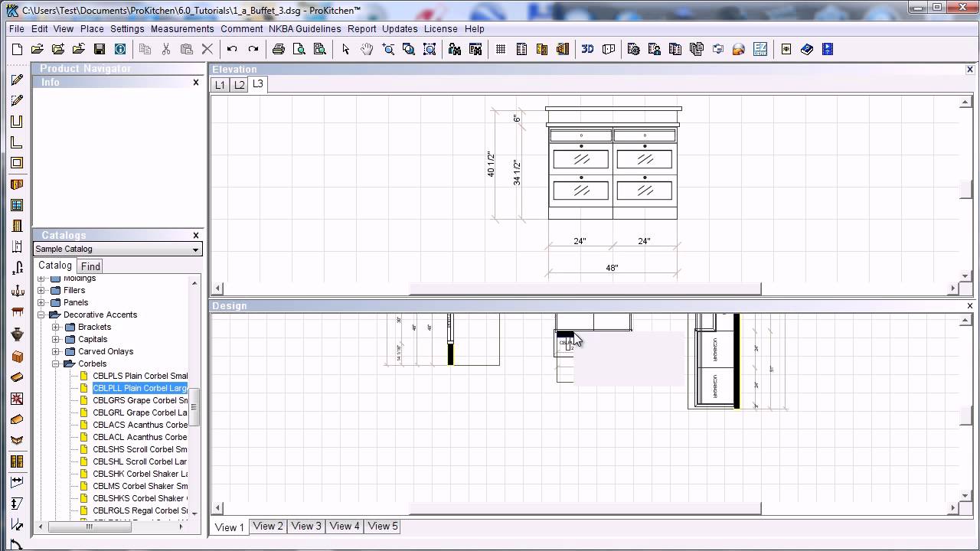The height and width of the screenshot is (551, 980).
Task: Undo the last action
Action: pyautogui.click(x=232, y=49)
